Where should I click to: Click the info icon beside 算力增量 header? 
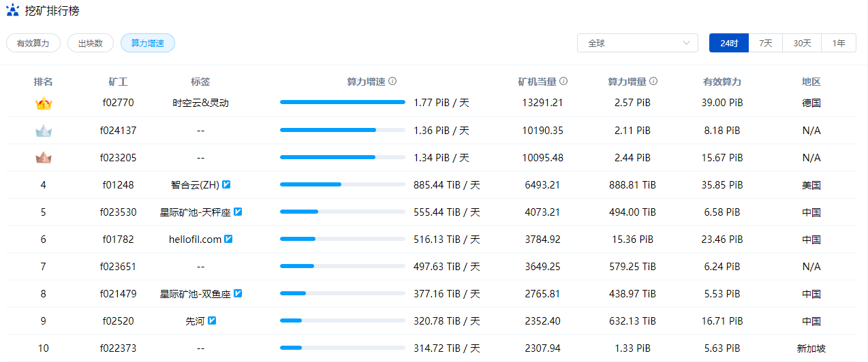653,82
